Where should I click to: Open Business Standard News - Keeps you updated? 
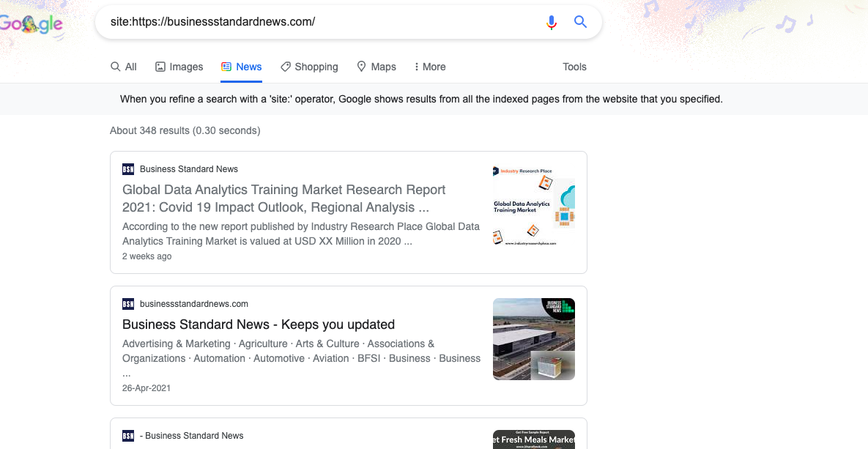(x=259, y=324)
